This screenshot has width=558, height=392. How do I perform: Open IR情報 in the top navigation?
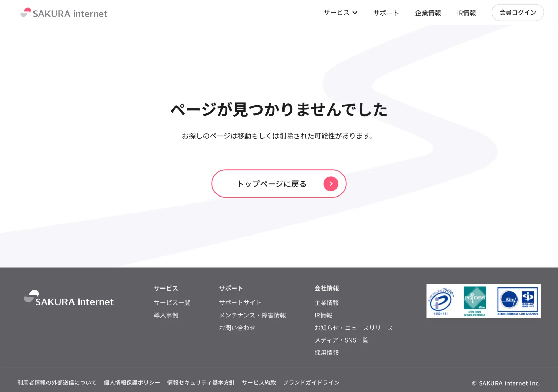tap(466, 13)
